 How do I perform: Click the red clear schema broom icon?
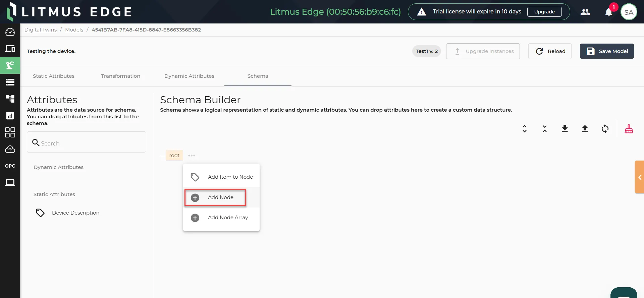pyautogui.click(x=629, y=129)
